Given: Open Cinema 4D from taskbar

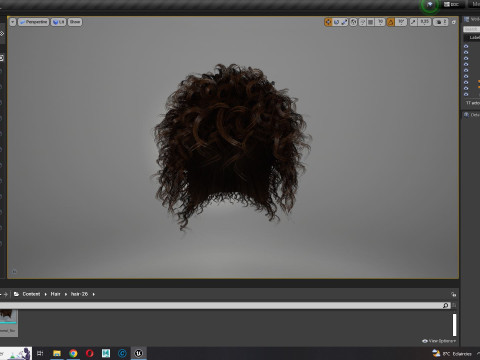Looking at the screenshot, I should [122, 353].
